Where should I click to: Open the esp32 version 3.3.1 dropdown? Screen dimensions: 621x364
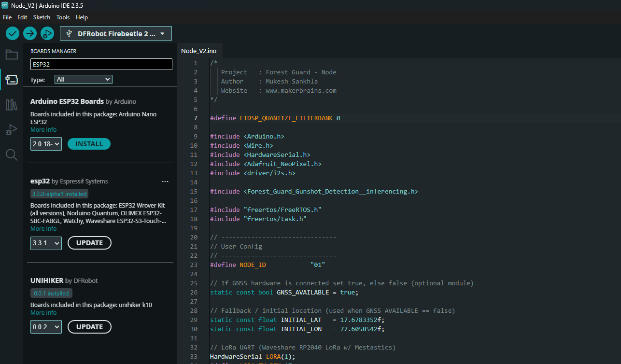point(46,243)
